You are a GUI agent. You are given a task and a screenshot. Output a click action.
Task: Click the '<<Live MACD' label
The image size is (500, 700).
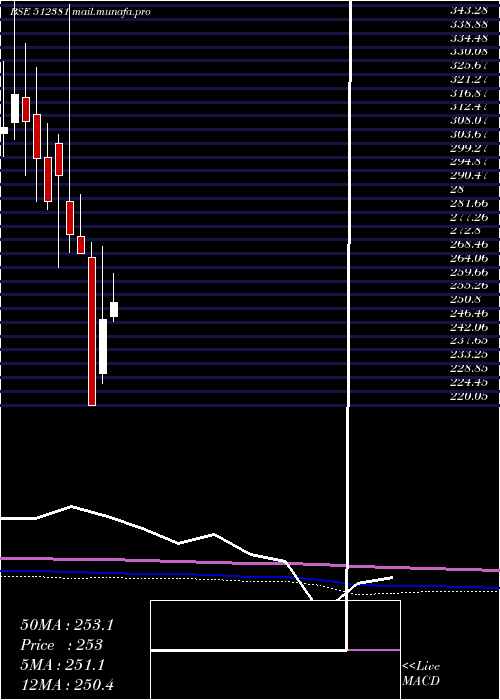pos(421,673)
